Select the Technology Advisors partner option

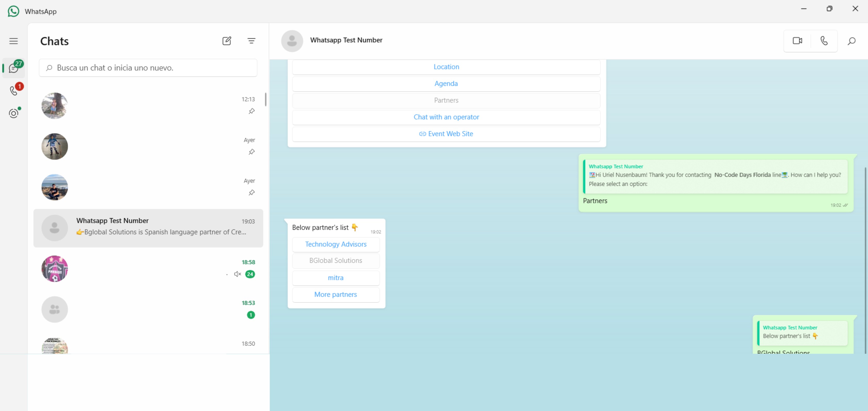click(336, 244)
